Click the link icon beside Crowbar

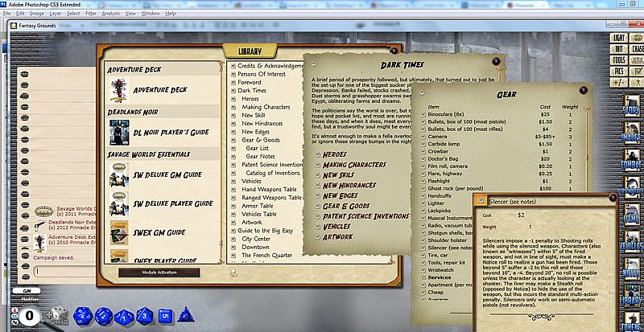click(x=423, y=151)
